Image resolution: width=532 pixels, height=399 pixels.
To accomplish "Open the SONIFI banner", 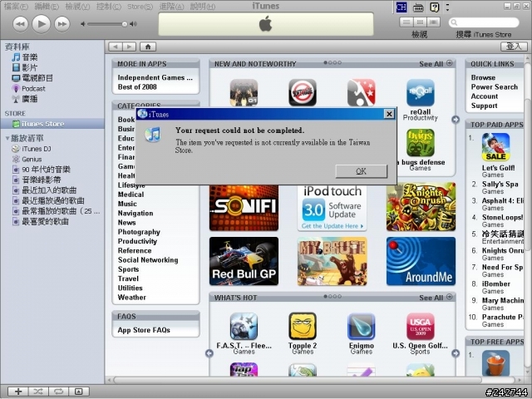I will pos(244,208).
